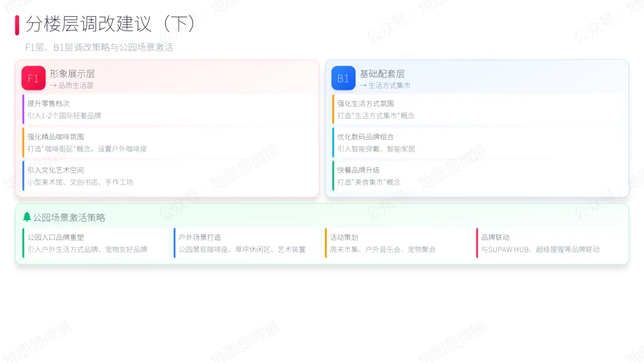Image resolution: width=644 pixels, height=363 pixels.
Task: Click the 活动策划 item
Action: click(x=397, y=243)
